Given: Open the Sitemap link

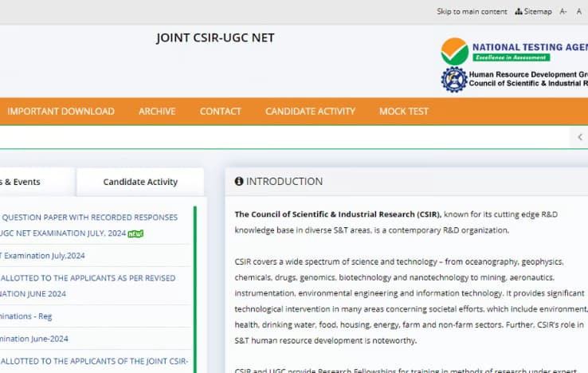Looking at the screenshot, I should point(538,12).
